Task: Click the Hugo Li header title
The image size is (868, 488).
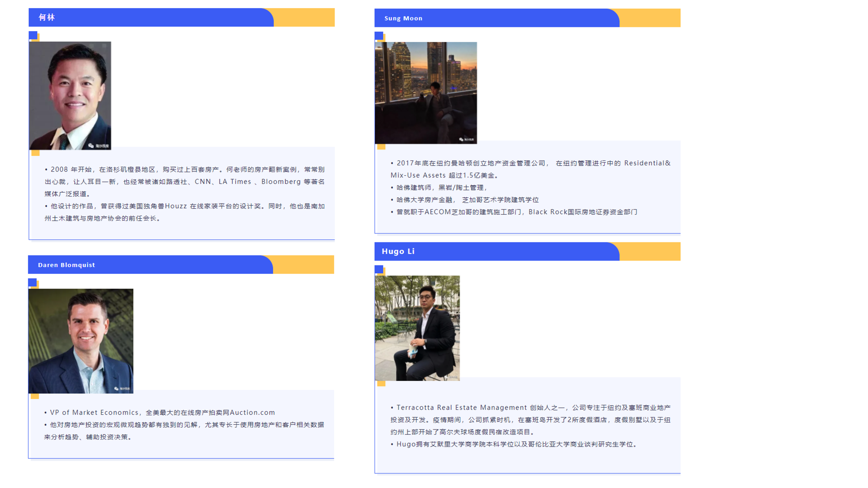Action: (x=398, y=251)
